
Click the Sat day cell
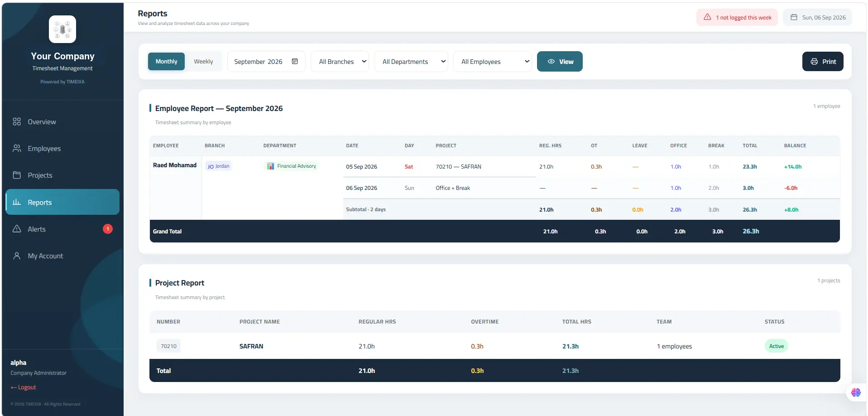pyautogui.click(x=408, y=167)
